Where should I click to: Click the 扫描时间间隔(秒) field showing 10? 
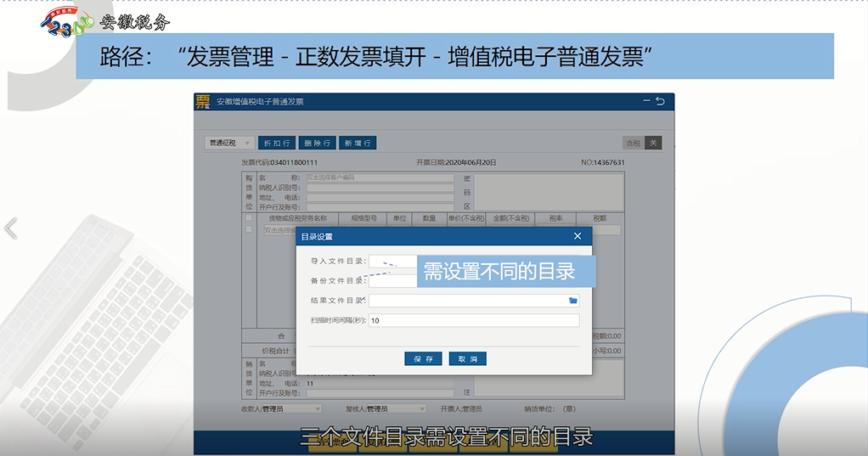[x=474, y=320]
